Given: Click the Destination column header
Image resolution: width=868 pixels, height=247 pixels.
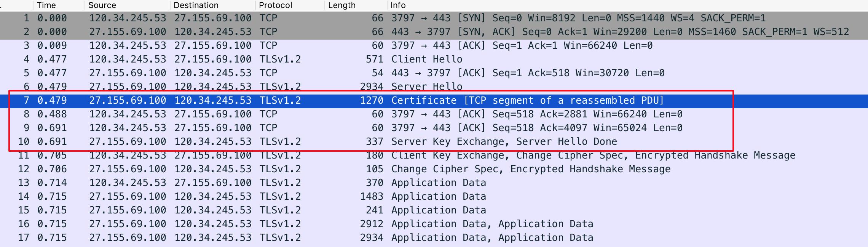Looking at the screenshot, I should [196, 5].
